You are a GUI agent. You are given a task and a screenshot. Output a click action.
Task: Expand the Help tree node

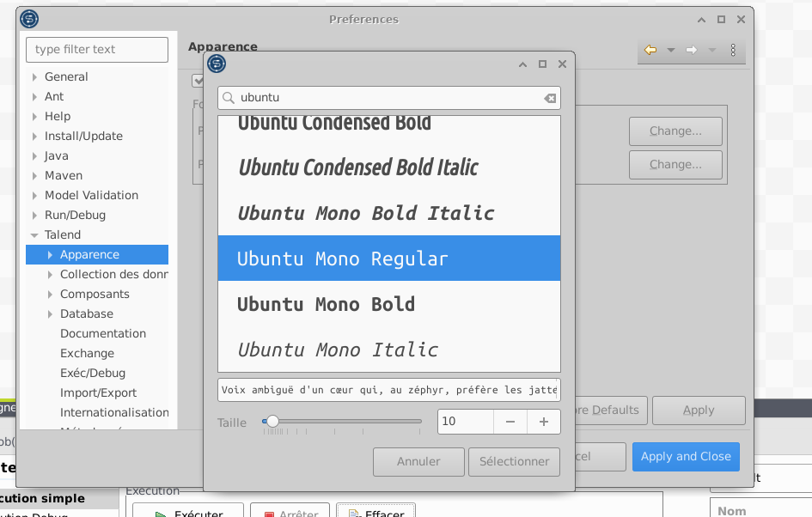tap(34, 117)
